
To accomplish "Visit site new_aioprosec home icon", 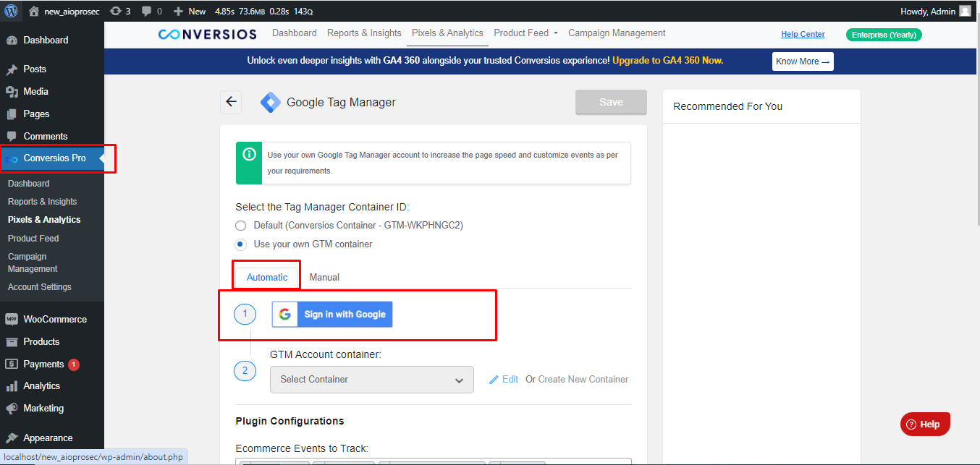I will tap(33, 12).
